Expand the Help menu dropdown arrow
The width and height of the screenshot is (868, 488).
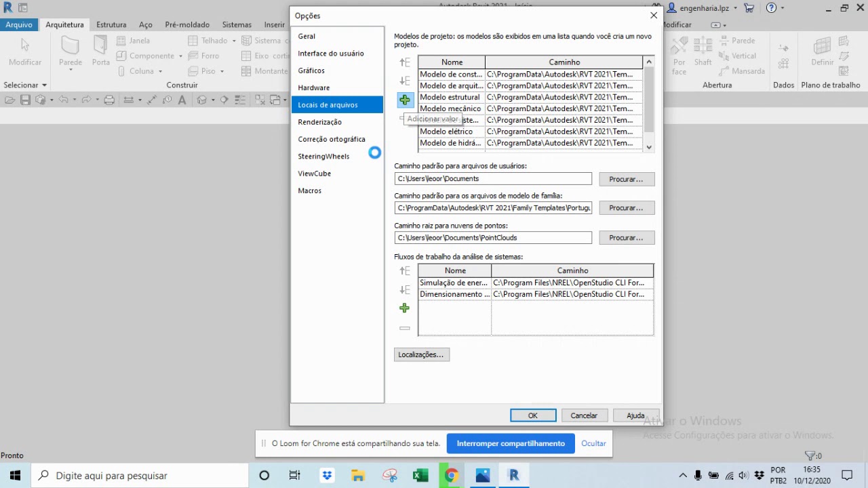point(783,8)
